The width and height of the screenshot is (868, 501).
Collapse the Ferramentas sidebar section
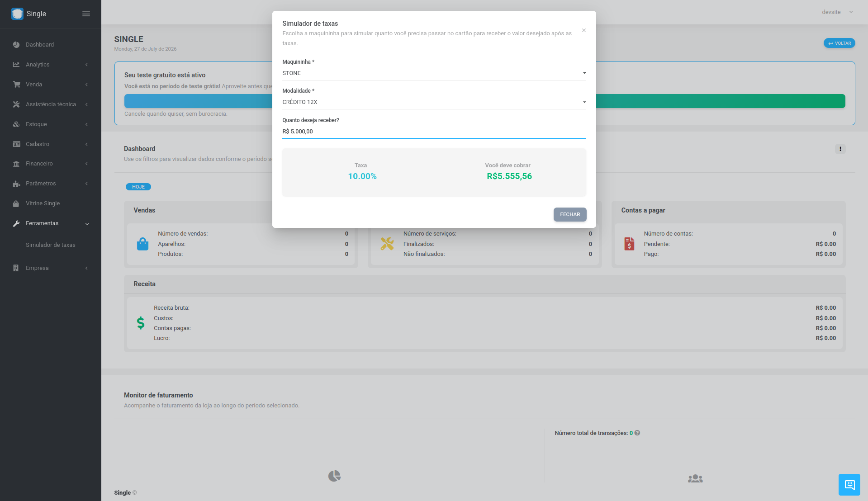51,223
